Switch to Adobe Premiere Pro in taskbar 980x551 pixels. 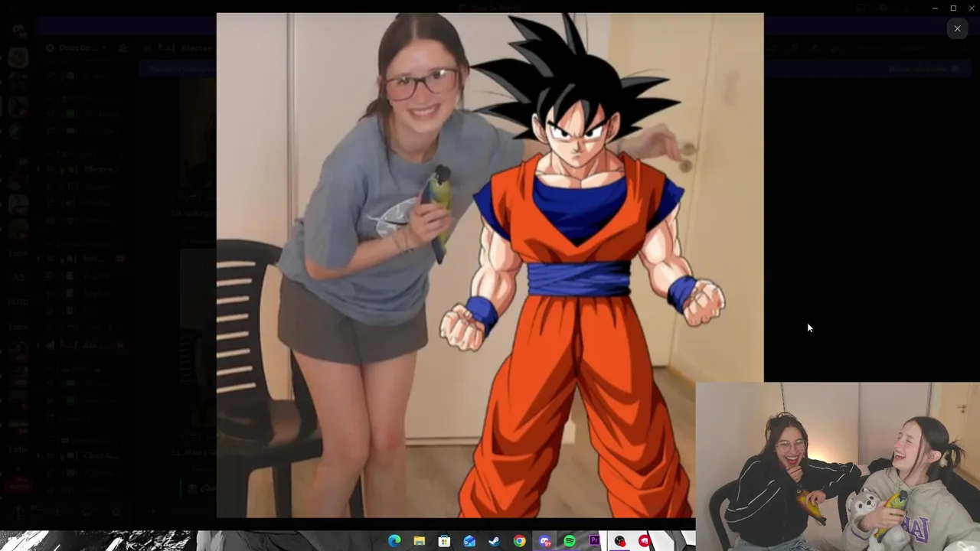595,541
